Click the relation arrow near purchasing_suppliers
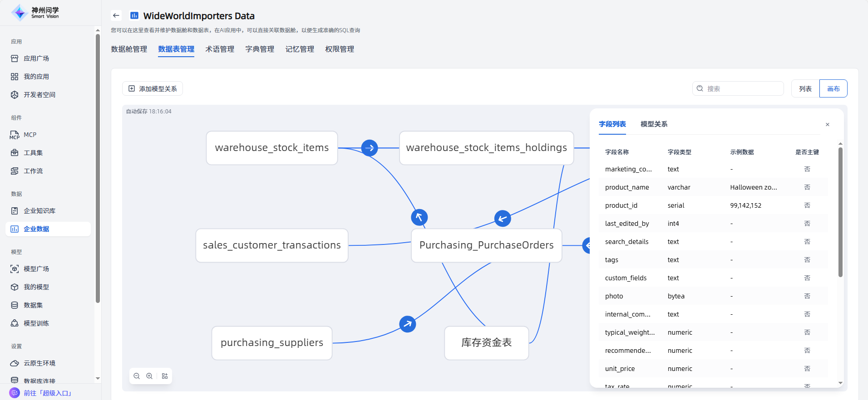Screen dimensions: 868x400 pos(407,324)
